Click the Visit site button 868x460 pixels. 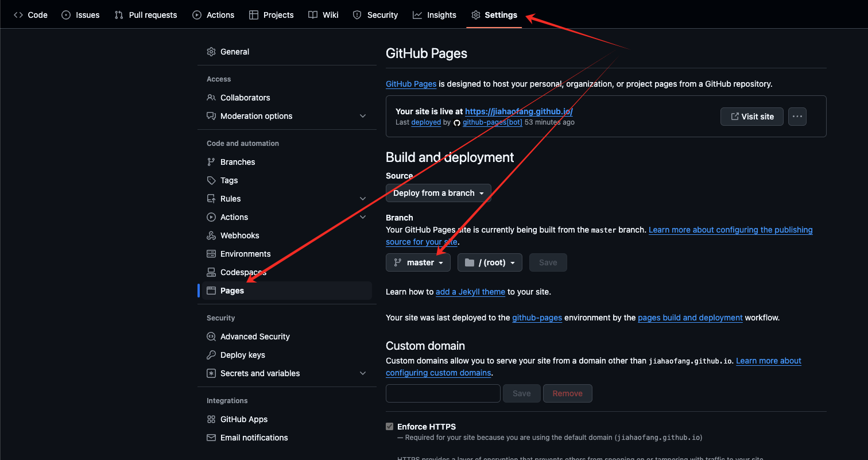coord(752,117)
